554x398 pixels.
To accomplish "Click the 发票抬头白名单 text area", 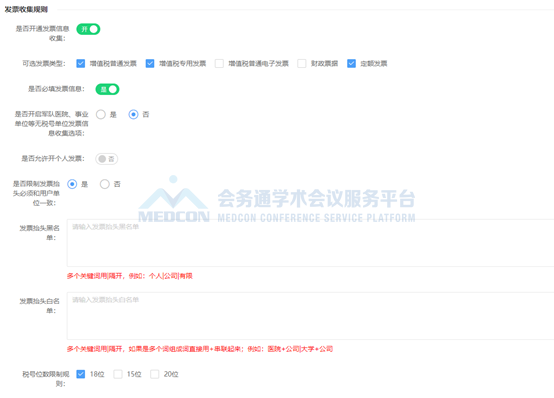I will pyautogui.click(x=310, y=316).
